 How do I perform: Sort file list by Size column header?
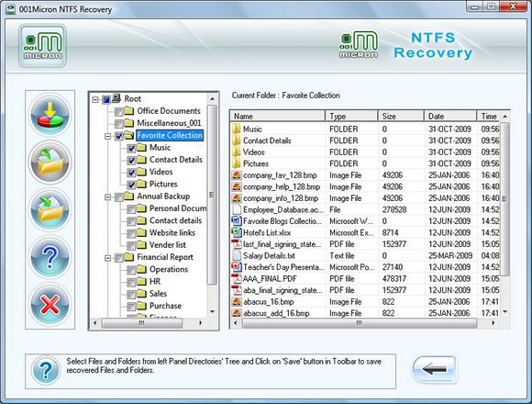(401, 116)
